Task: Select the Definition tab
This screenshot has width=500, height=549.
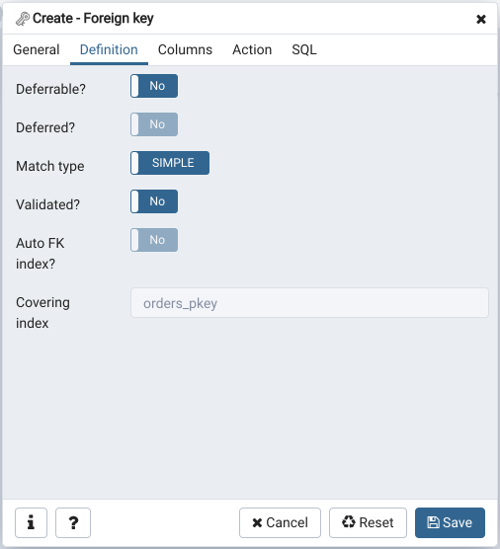Action: 109,50
